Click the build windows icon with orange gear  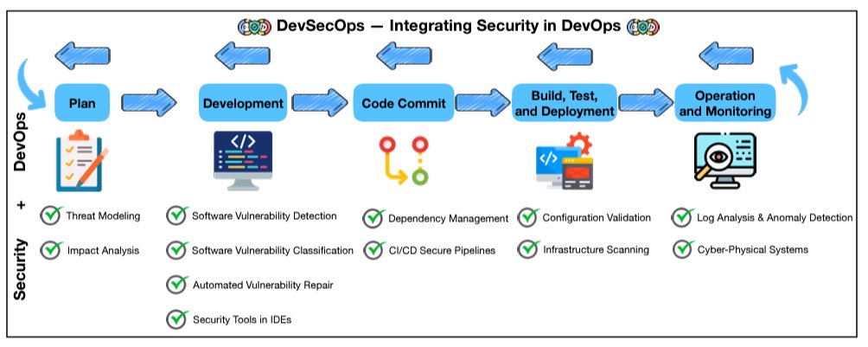click(x=564, y=161)
